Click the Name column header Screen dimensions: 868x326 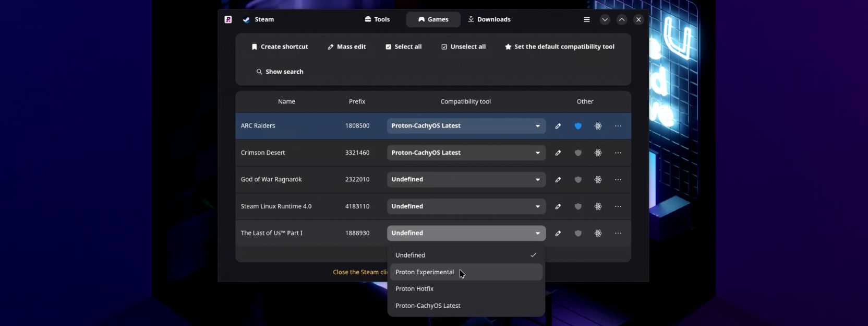click(x=286, y=102)
